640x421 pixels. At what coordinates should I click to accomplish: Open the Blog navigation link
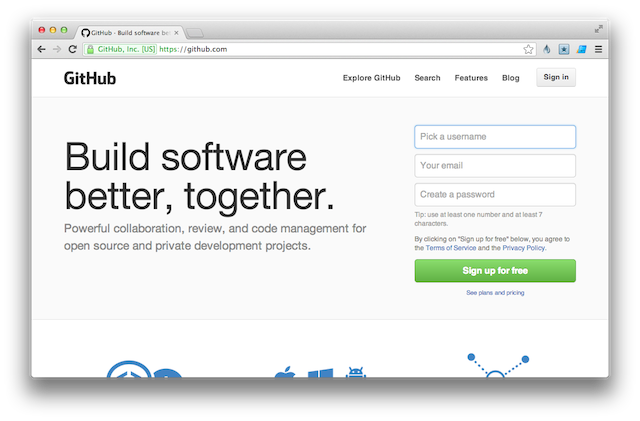pyautogui.click(x=510, y=78)
